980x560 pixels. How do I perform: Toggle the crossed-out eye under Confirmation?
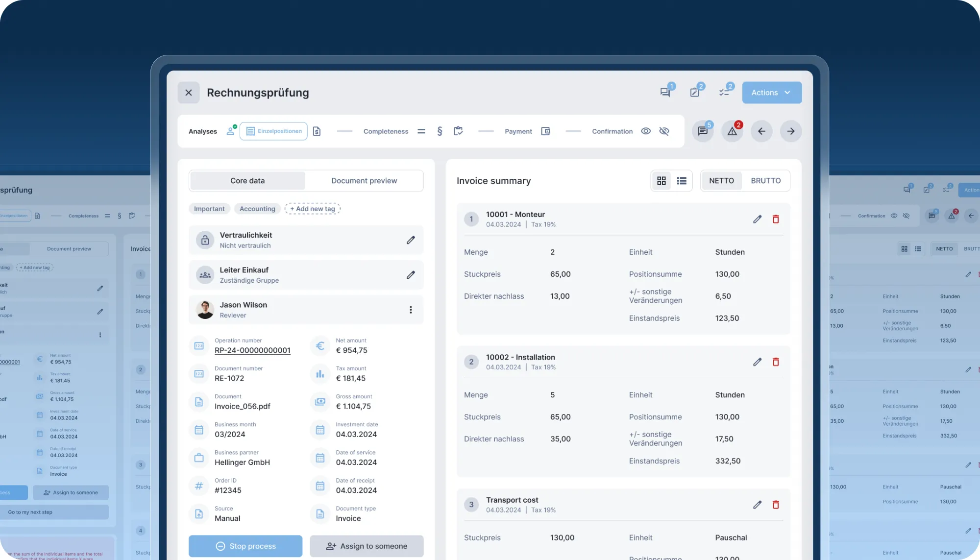tap(664, 131)
